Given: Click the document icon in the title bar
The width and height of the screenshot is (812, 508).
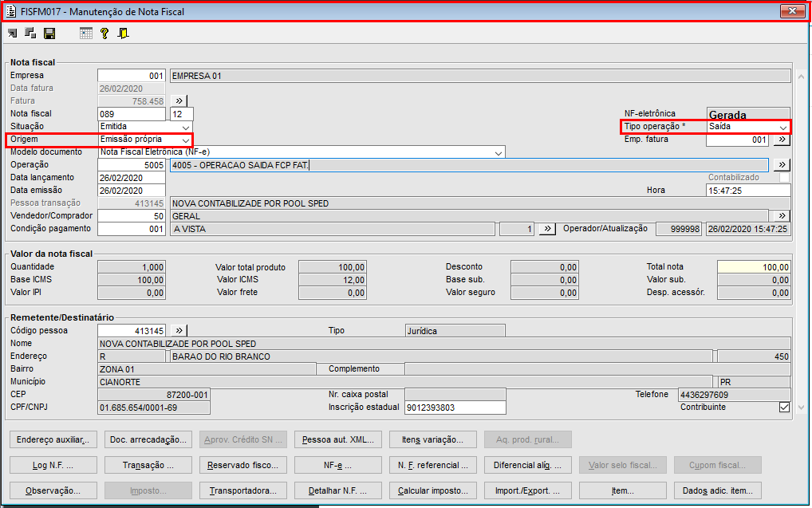Looking at the screenshot, I should click(x=11, y=11).
